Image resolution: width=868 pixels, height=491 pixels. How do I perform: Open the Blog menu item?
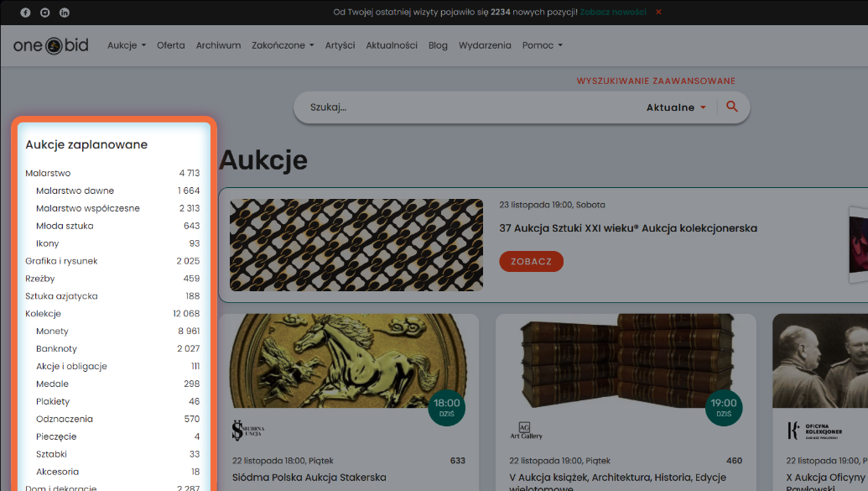point(438,45)
